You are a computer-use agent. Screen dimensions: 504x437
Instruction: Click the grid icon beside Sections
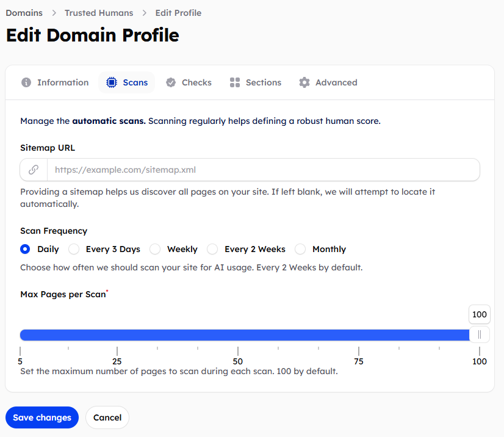[235, 82]
